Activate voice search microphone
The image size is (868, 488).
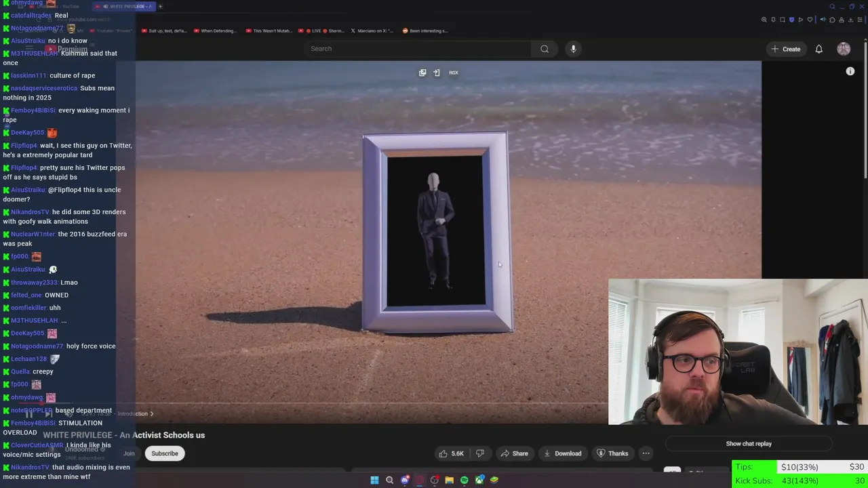coord(573,49)
